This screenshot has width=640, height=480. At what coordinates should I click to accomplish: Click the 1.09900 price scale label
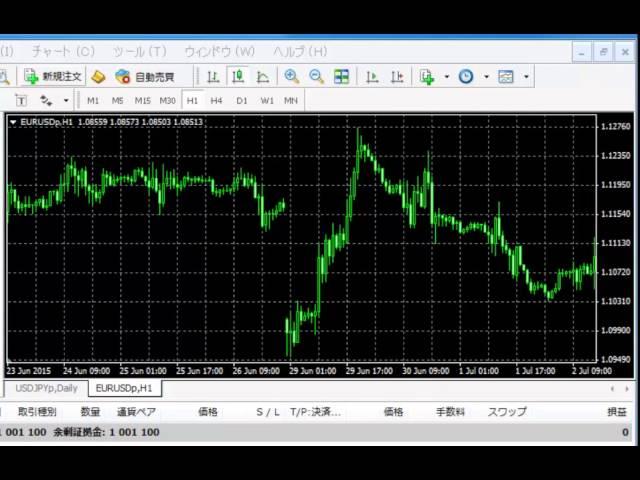tap(616, 330)
